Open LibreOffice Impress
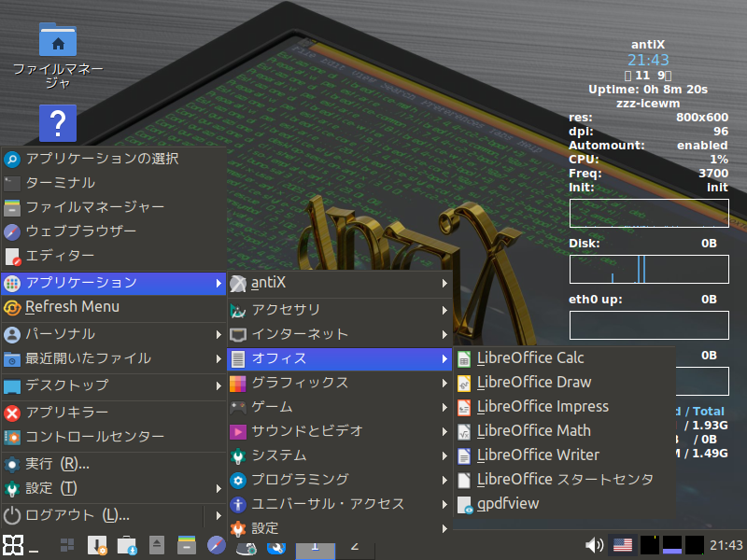 [564, 407]
